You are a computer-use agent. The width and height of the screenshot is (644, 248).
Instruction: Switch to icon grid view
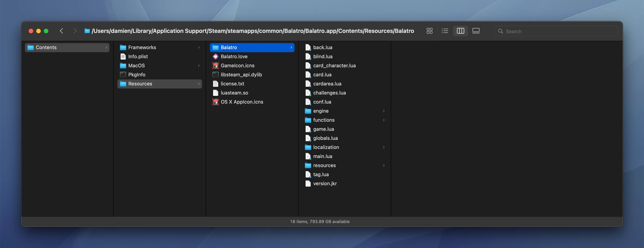pos(430,31)
